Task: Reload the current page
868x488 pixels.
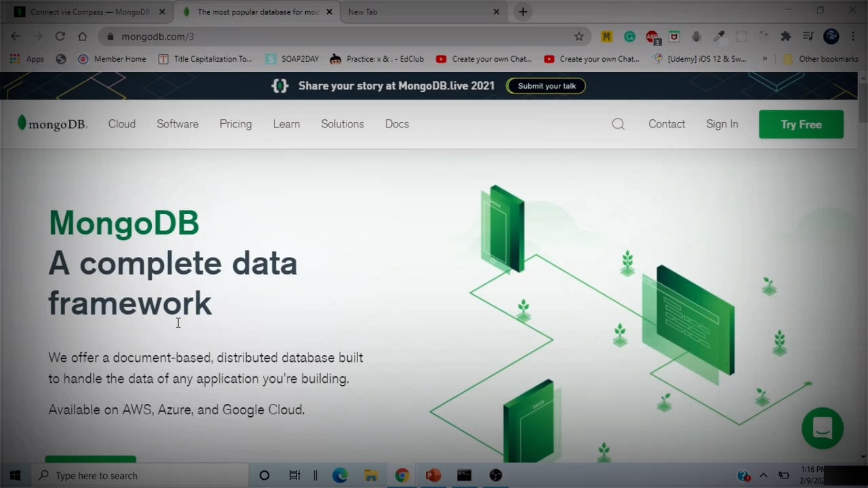Action: [x=60, y=37]
